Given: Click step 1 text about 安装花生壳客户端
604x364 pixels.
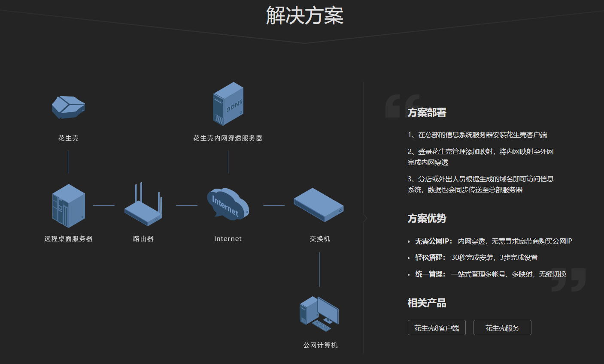Looking at the screenshot, I should (x=477, y=135).
